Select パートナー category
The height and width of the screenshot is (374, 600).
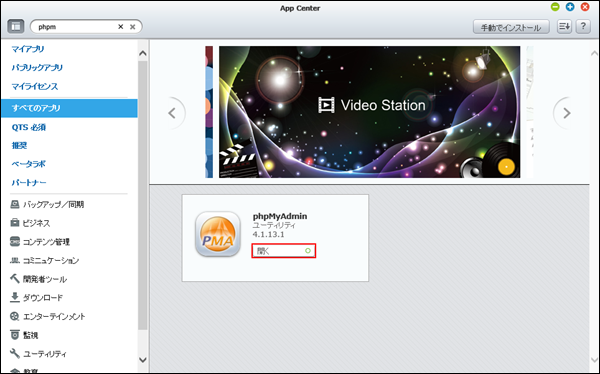tap(29, 183)
